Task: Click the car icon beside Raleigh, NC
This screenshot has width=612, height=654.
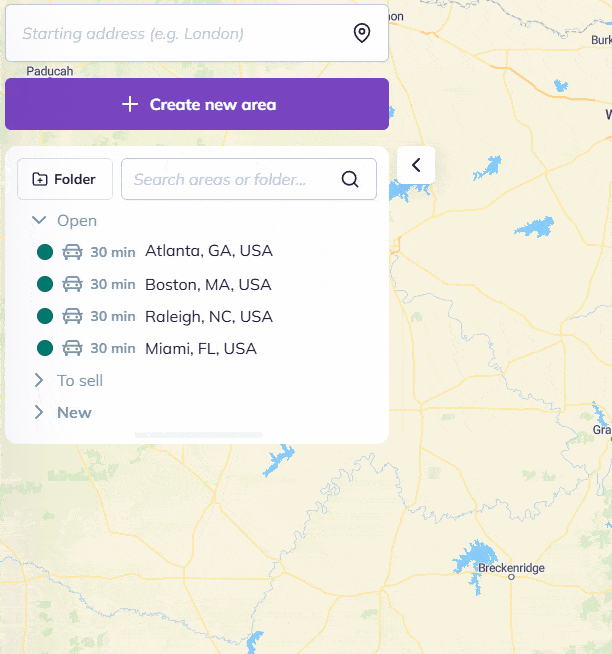Action: pyautogui.click(x=72, y=316)
